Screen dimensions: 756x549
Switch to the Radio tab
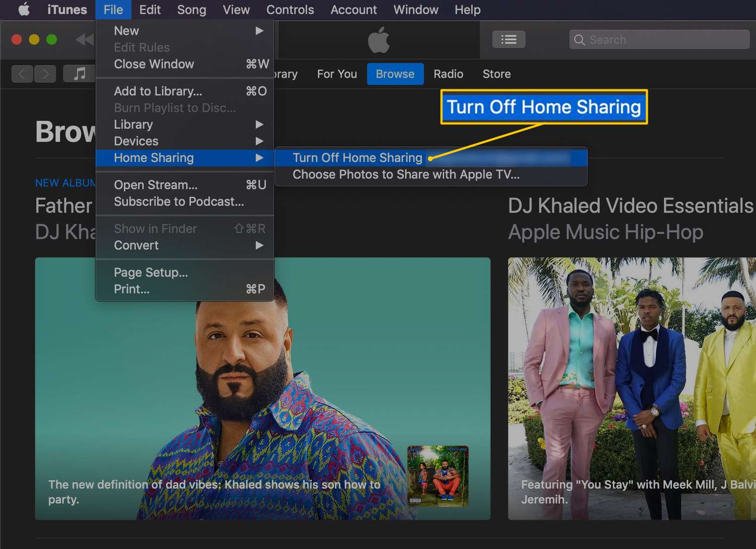click(448, 74)
